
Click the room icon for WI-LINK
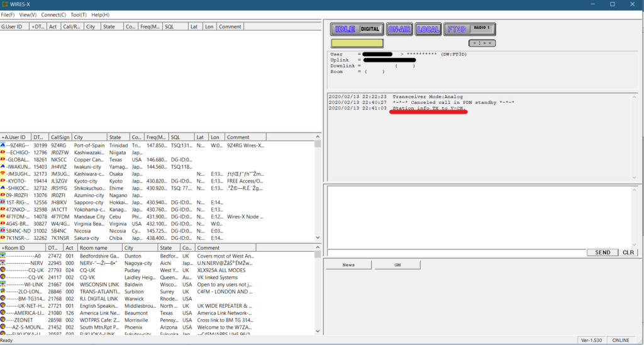(x=3, y=284)
